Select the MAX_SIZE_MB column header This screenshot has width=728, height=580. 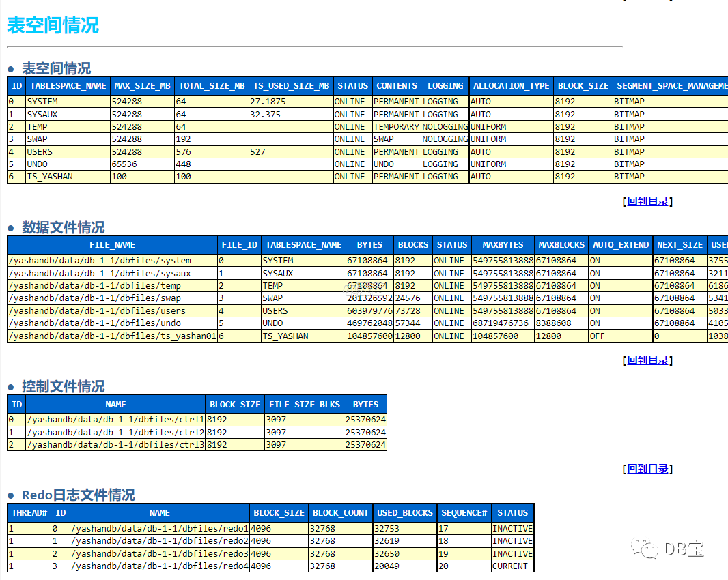point(143,86)
